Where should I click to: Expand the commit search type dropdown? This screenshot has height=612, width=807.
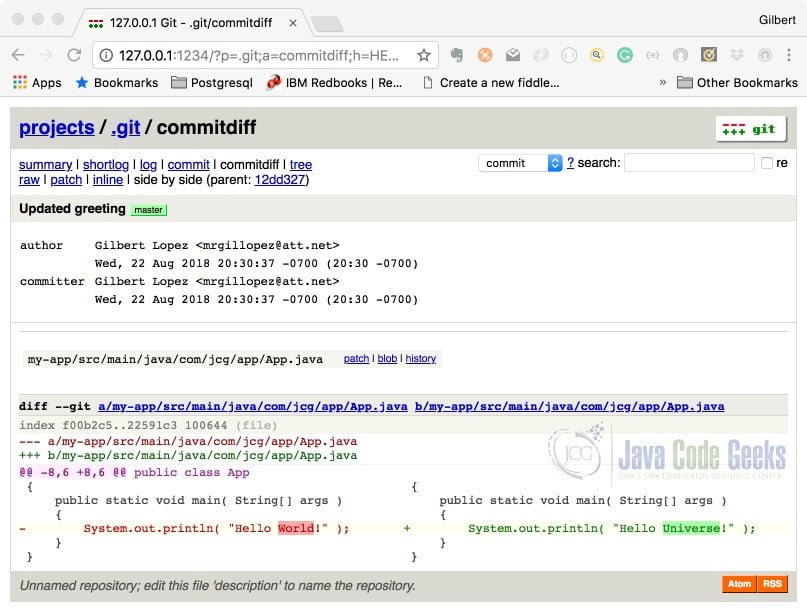(x=520, y=163)
